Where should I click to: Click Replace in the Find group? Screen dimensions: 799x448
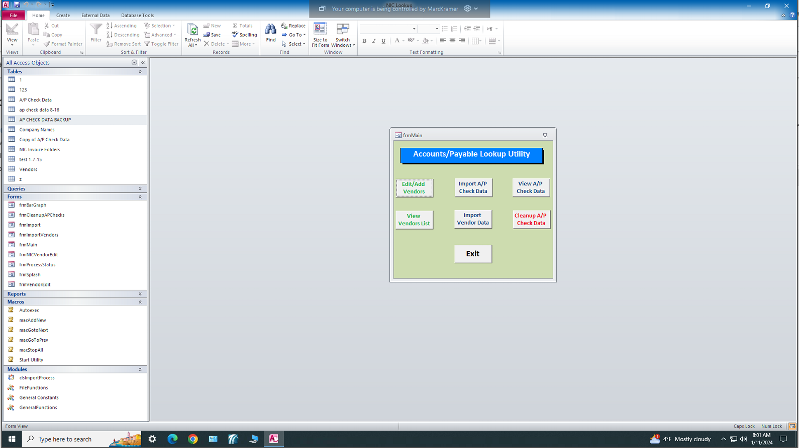pos(294,25)
